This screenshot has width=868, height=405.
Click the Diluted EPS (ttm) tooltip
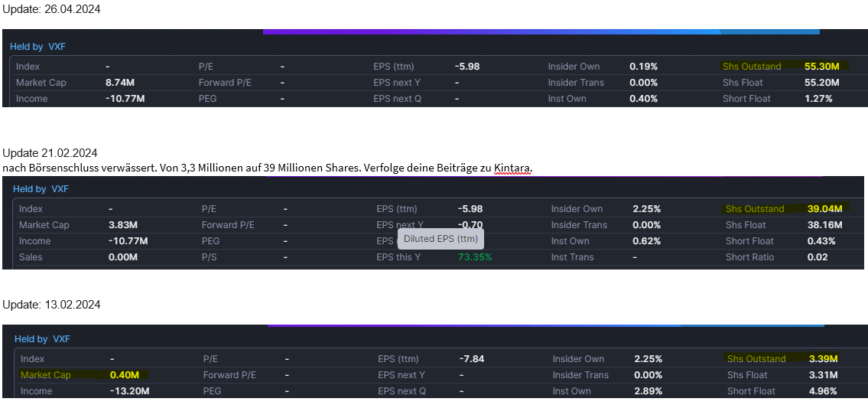(x=441, y=240)
